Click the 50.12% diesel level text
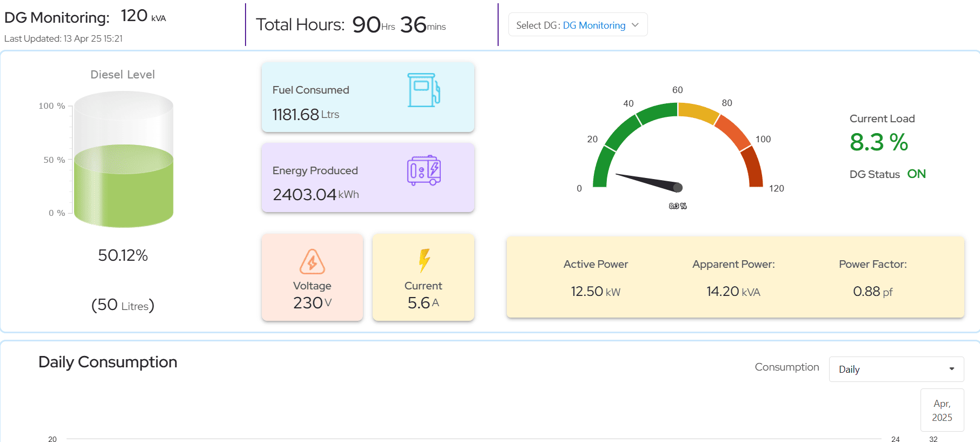This screenshot has width=980, height=442. (x=123, y=255)
